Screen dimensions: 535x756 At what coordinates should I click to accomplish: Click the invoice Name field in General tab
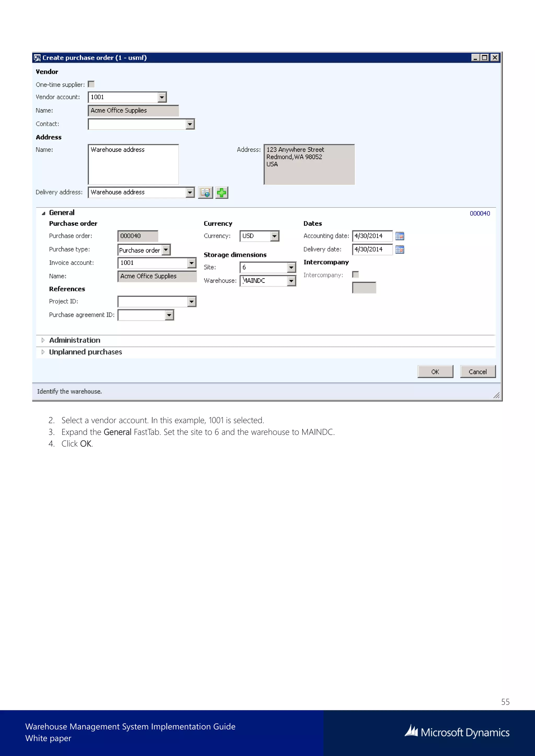coord(157,276)
